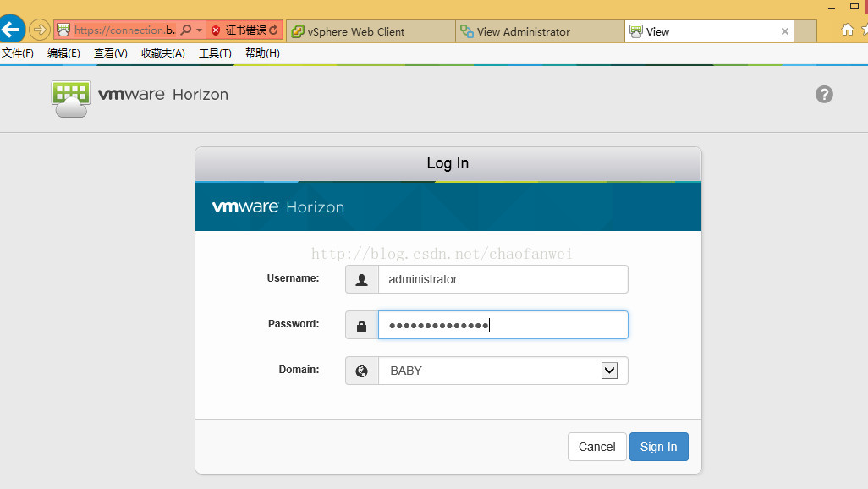Click the View Administrator tab favicon
This screenshot has height=489, width=868.
[x=467, y=31]
